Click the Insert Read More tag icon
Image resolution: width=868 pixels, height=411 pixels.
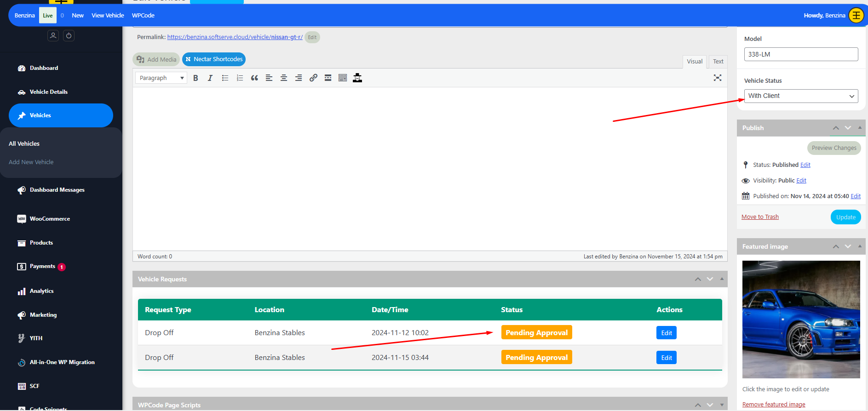pos(328,78)
